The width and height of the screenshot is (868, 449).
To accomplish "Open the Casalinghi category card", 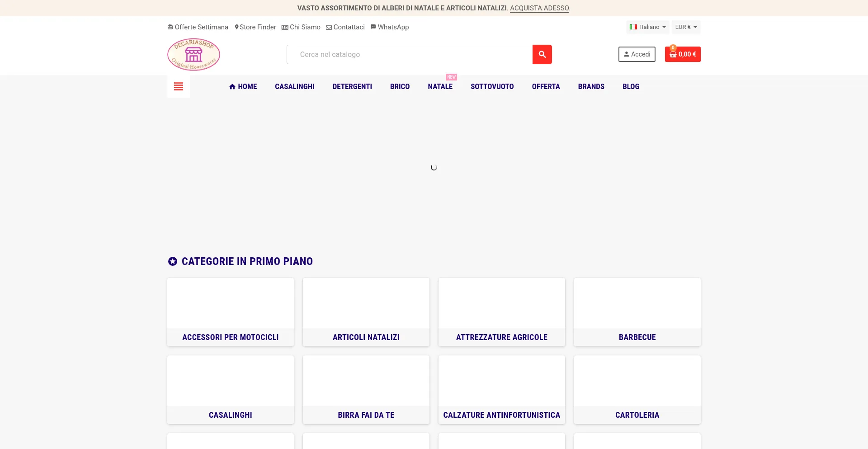I will click(x=231, y=390).
